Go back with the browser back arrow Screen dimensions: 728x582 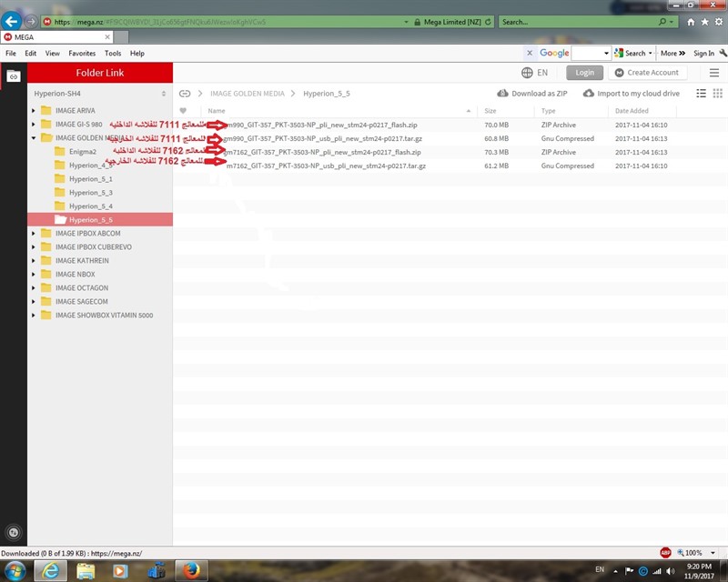[x=12, y=21]
